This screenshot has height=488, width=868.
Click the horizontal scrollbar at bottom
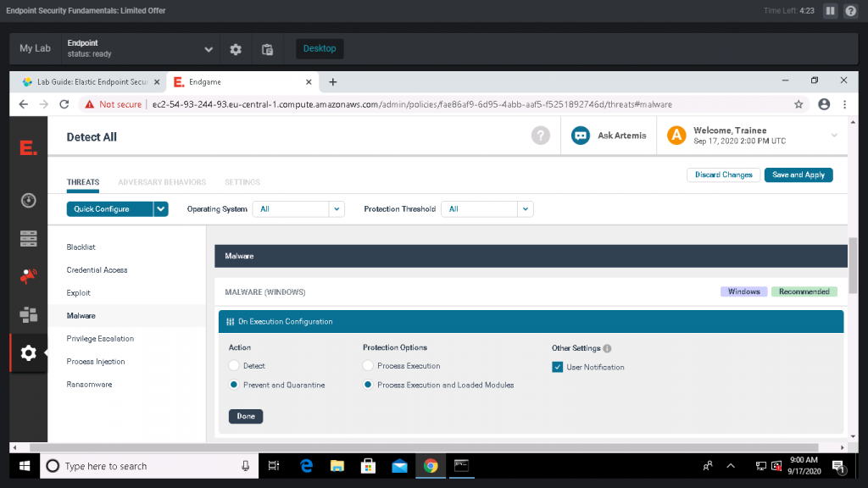[x=424, y=447]
